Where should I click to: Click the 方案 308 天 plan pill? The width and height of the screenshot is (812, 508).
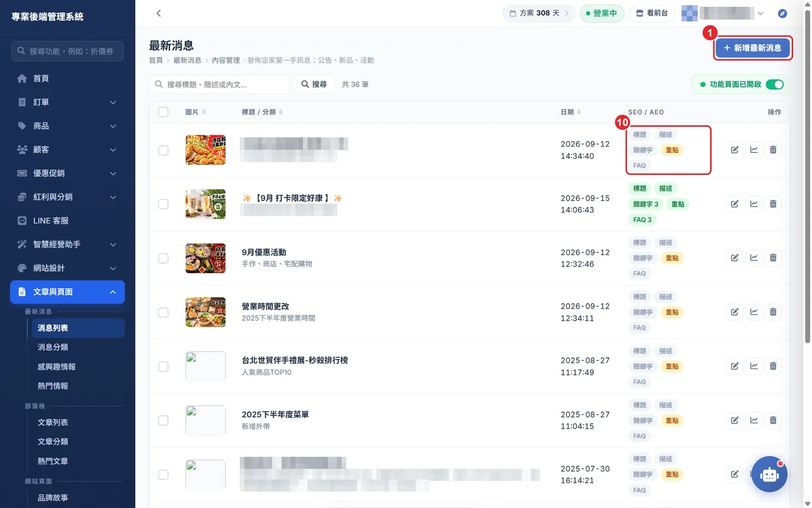539,13
